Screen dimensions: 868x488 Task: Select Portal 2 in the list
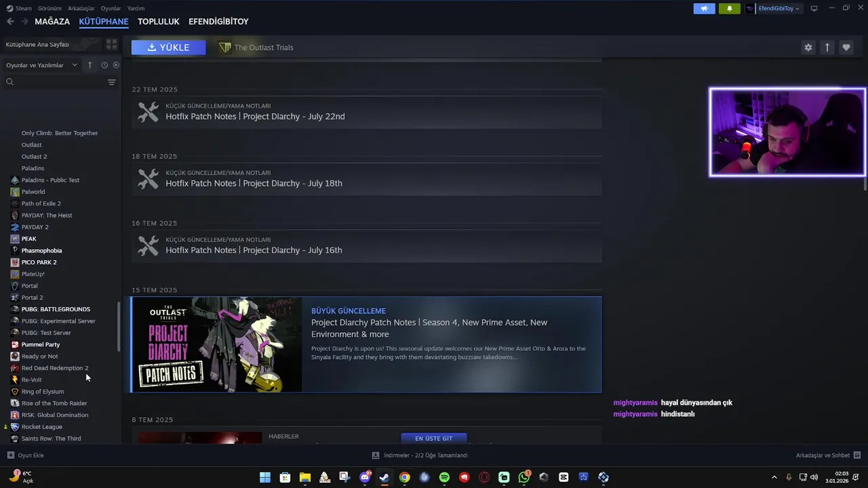click(x=32, y=298)
